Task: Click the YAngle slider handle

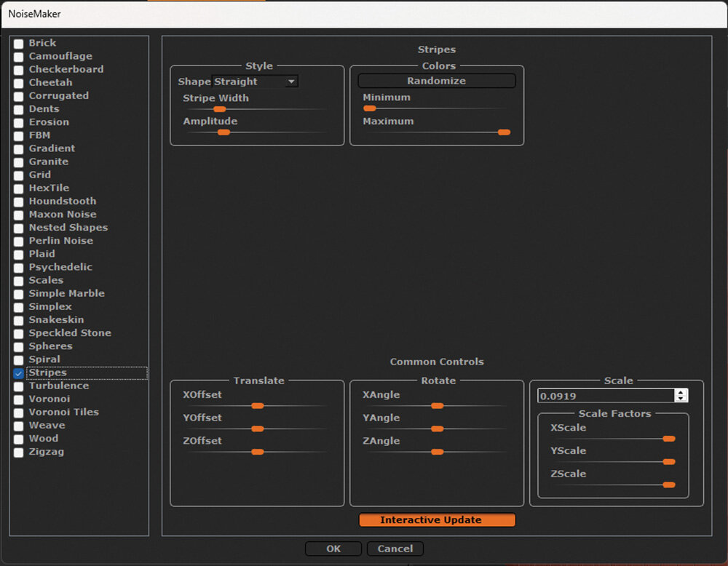Action: (x=438, y=429)
